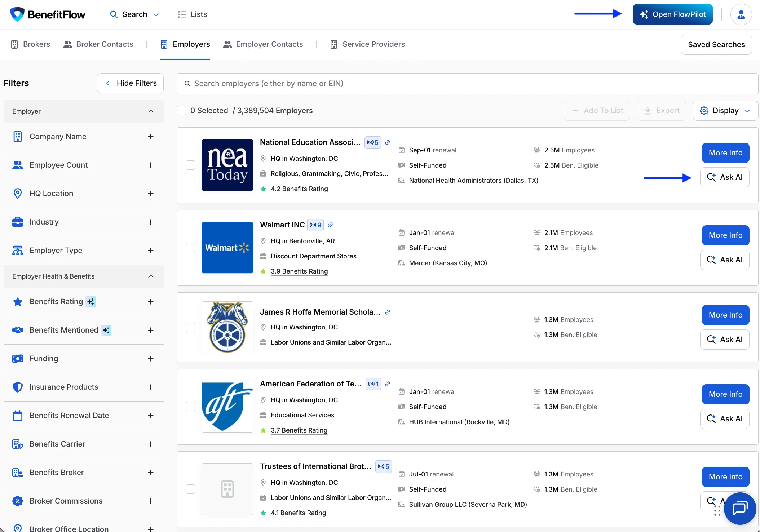The height and width of the screenshot is (532, 760).
Task: Click the drag handle dots near chat button
Action: 717,510
